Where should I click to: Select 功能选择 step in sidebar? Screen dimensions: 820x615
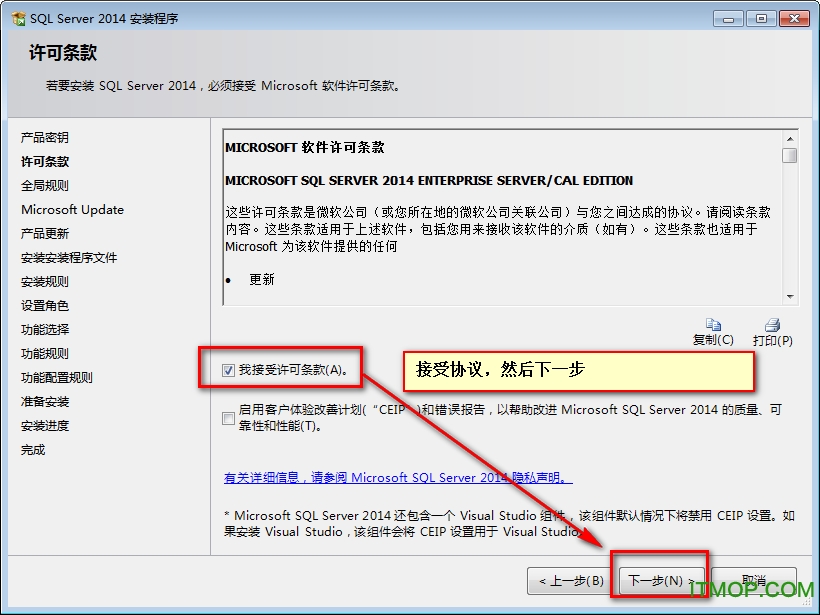[x=45, y=330]
